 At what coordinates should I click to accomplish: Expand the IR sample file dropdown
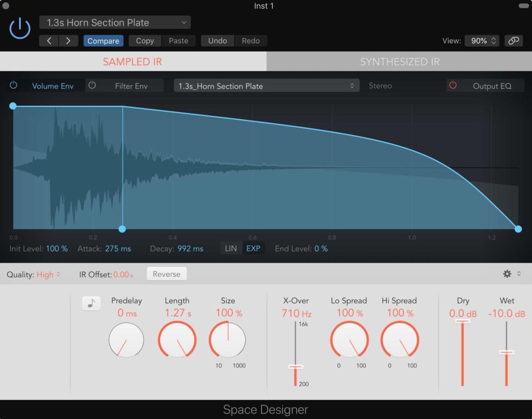tap(267, 86)
